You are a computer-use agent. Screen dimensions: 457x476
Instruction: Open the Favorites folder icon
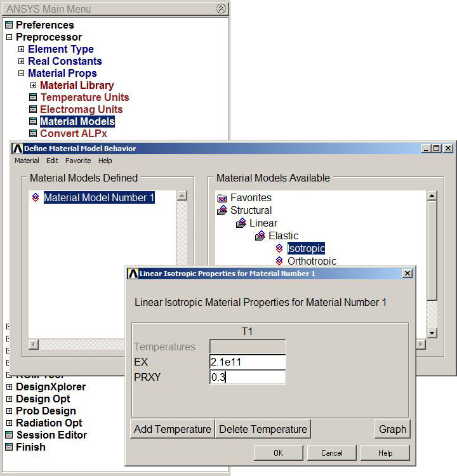[x=222, y=198]
